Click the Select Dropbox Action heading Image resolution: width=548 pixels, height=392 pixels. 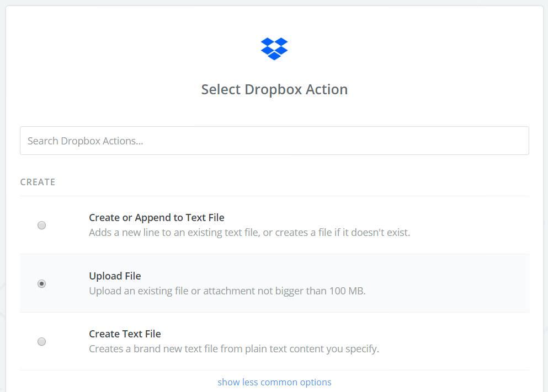click(x=274, y=89)
